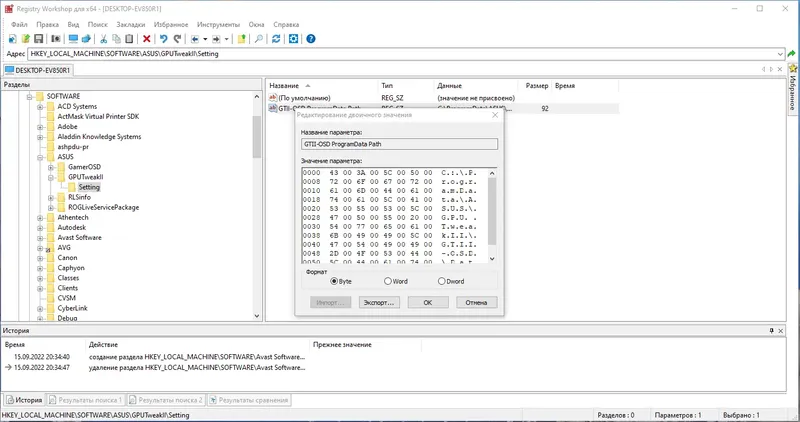Screen dimensions: 800x422
Task: Click the Экспорт button
Action: pyautogui.click(x=379, y=303)
